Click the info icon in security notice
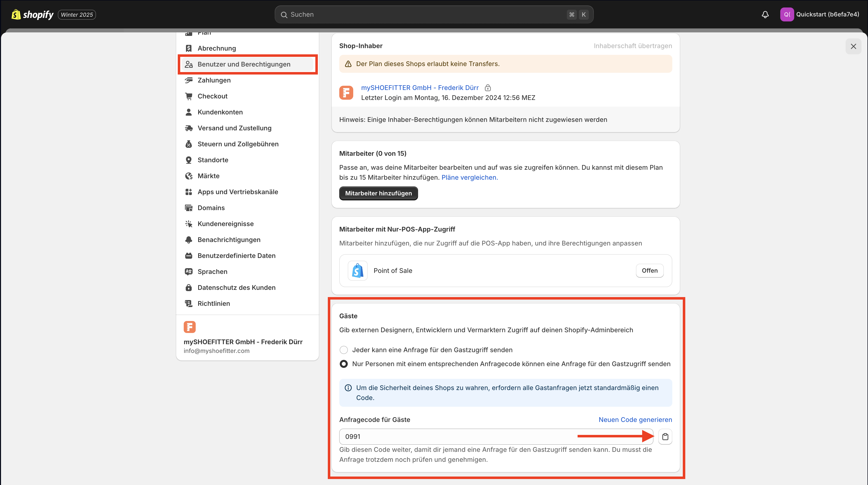 [348, 388]
